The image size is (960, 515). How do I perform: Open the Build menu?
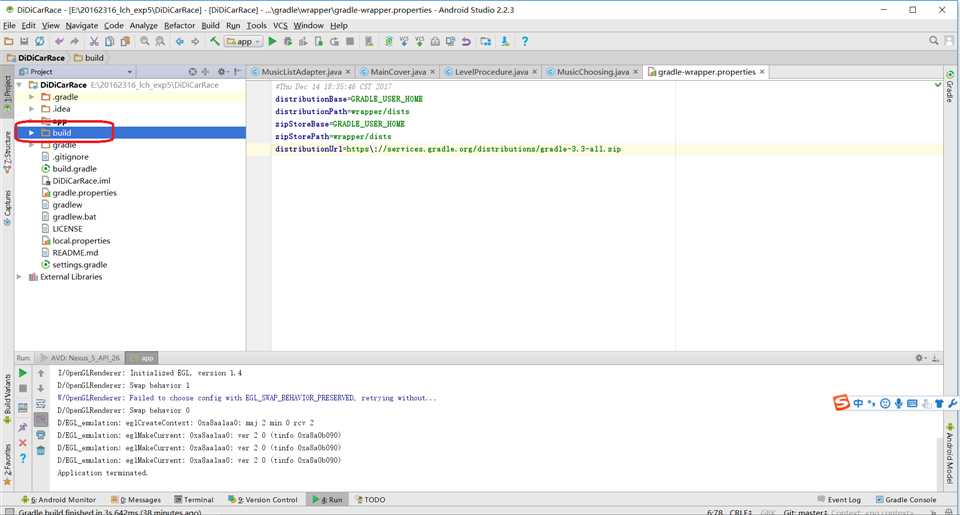point(210,26)
